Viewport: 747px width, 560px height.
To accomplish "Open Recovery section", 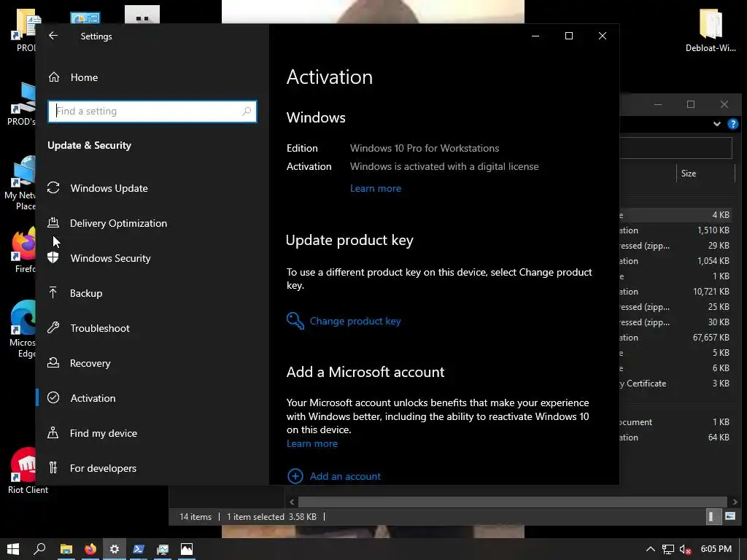I will click(90, 363).
